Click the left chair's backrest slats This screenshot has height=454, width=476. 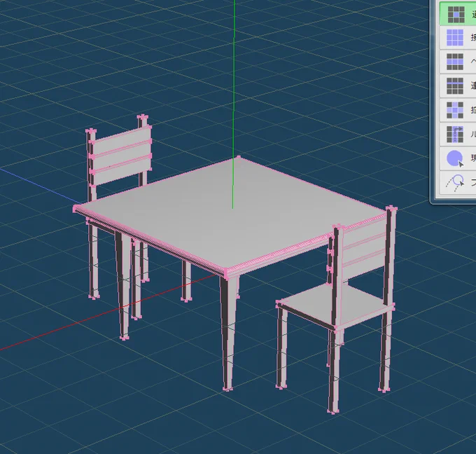[x=121, y=155]
